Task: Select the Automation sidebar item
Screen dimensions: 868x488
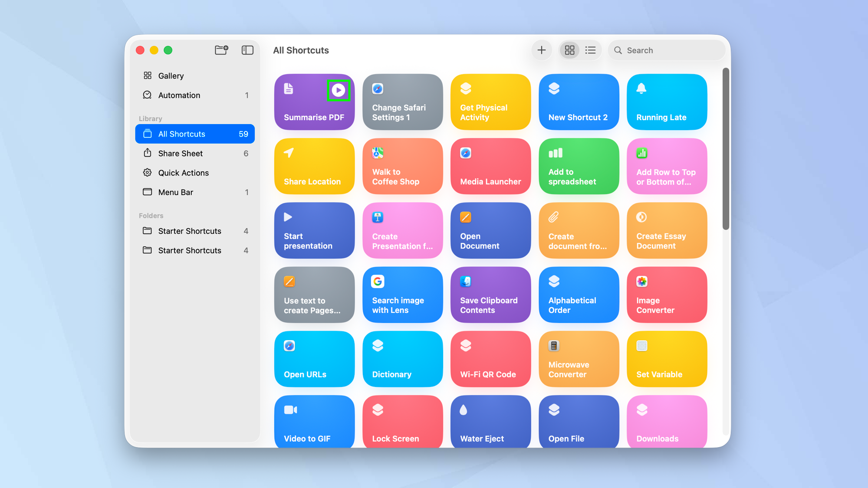Action: pyautogui.click(x=179, y=95)
